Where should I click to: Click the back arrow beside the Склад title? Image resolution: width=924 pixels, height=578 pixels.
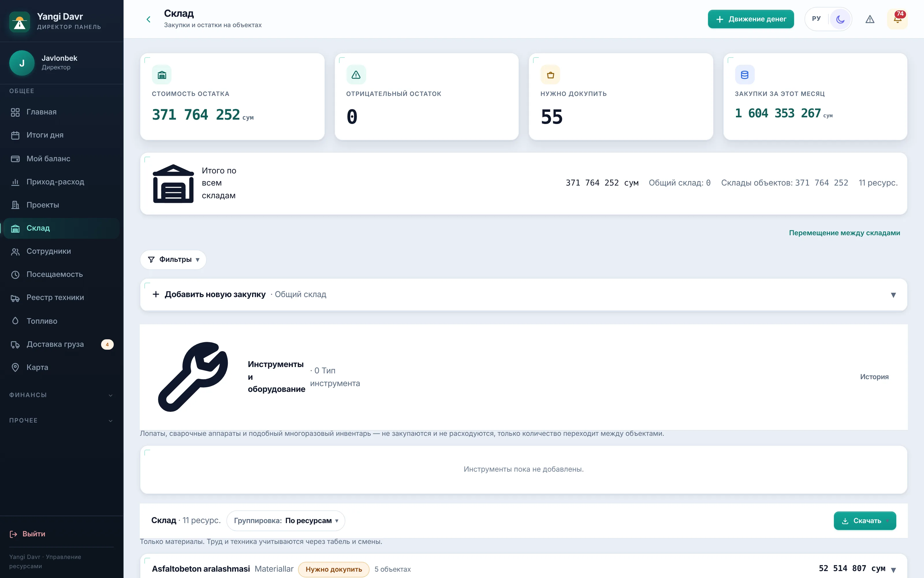(148, 19)
